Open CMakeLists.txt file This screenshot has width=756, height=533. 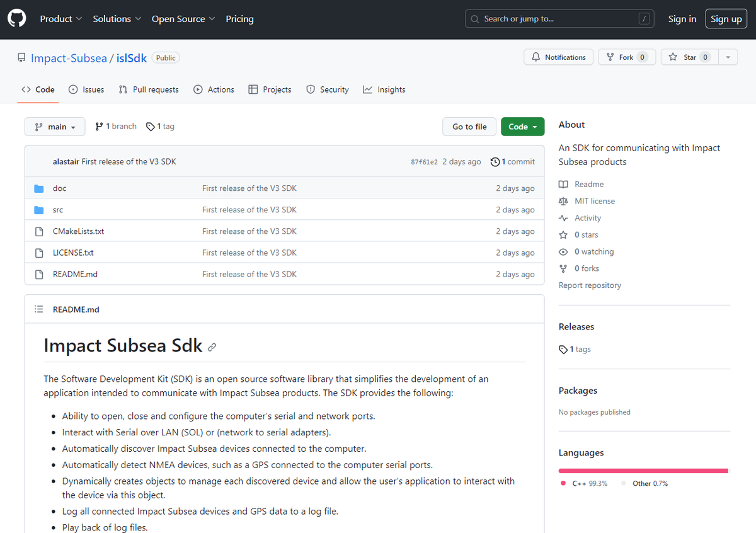(x=79, y=231)
